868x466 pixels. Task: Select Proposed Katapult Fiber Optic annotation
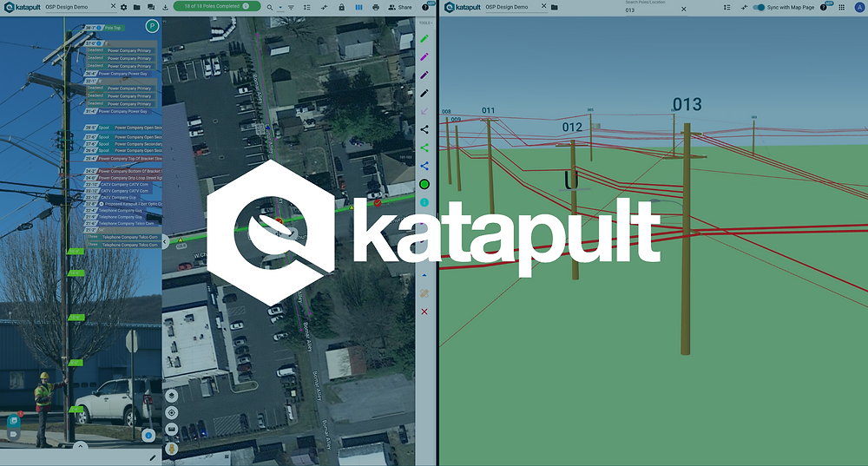[x=123, y=204]
